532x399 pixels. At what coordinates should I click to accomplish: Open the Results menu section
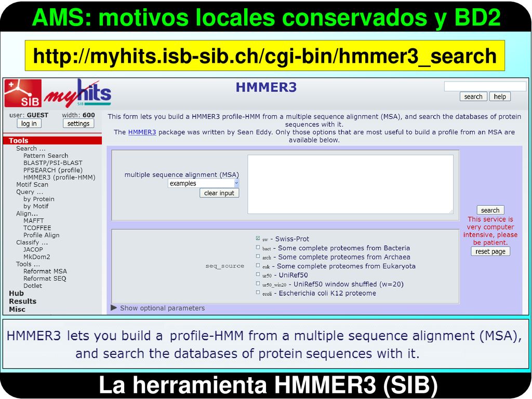(22, 301)
